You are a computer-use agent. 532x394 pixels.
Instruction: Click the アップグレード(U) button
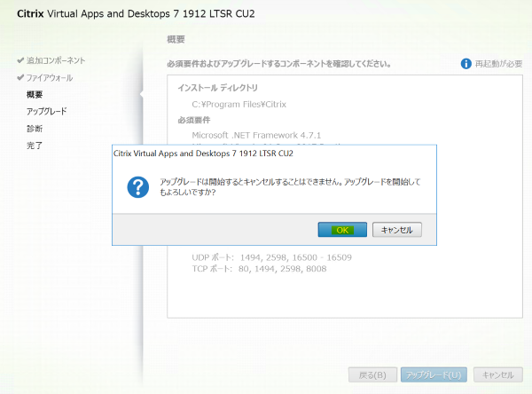(x=434, y=375)
